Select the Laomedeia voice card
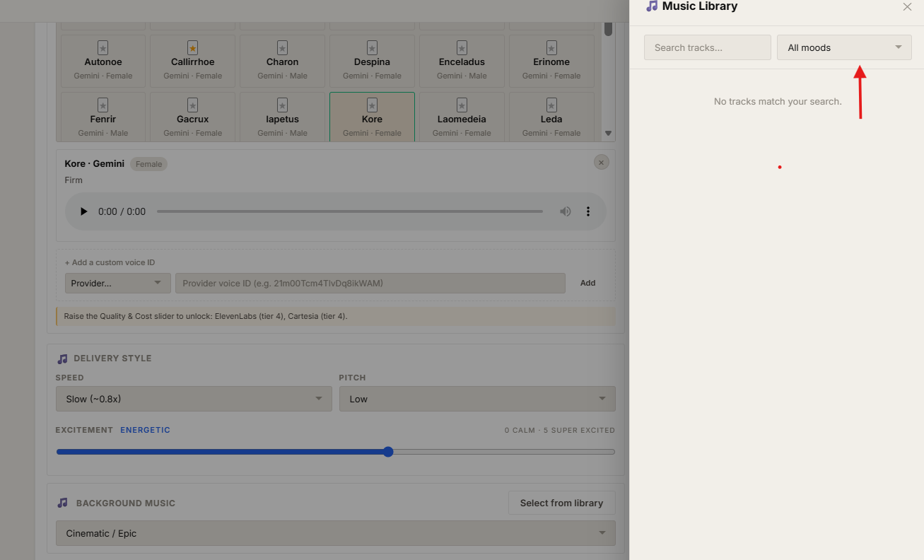Image resolution: width=924 pixels, height=560 pixels. (x=462, y=117)
